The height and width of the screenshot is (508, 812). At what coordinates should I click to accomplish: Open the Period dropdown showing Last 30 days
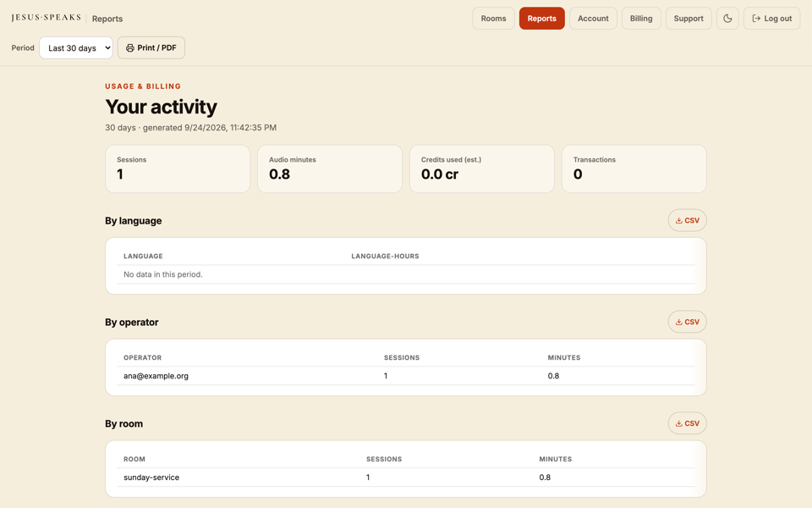76,47
